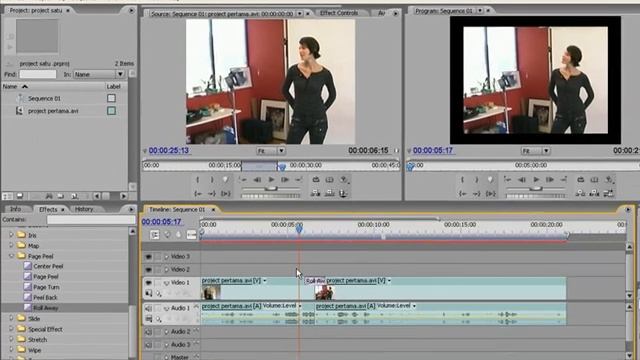Click the Source monitor jog slider

[x=271, y=196]
